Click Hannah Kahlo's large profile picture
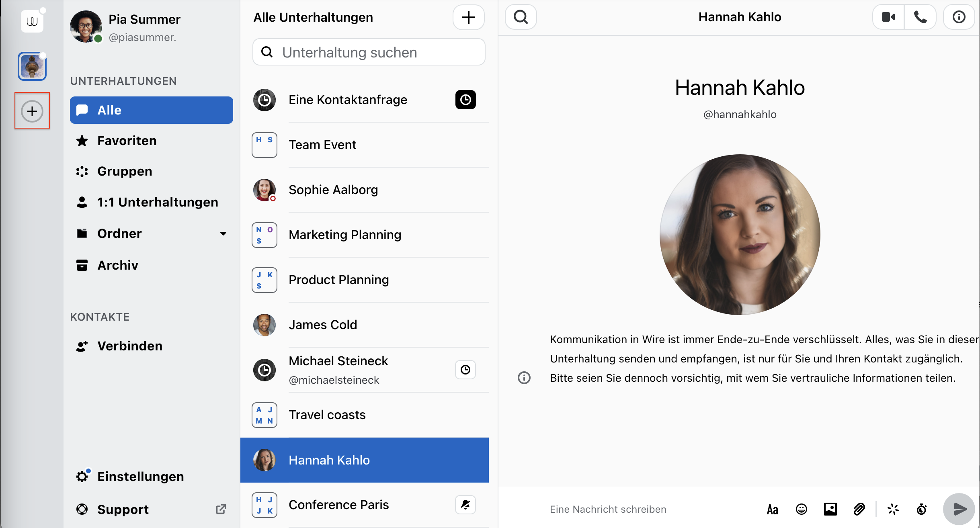 click(740, 235)
